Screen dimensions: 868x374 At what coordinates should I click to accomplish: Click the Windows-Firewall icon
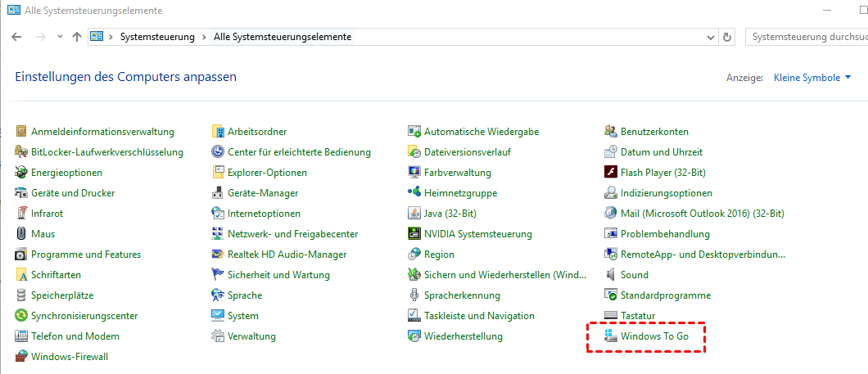coord(22,357)
